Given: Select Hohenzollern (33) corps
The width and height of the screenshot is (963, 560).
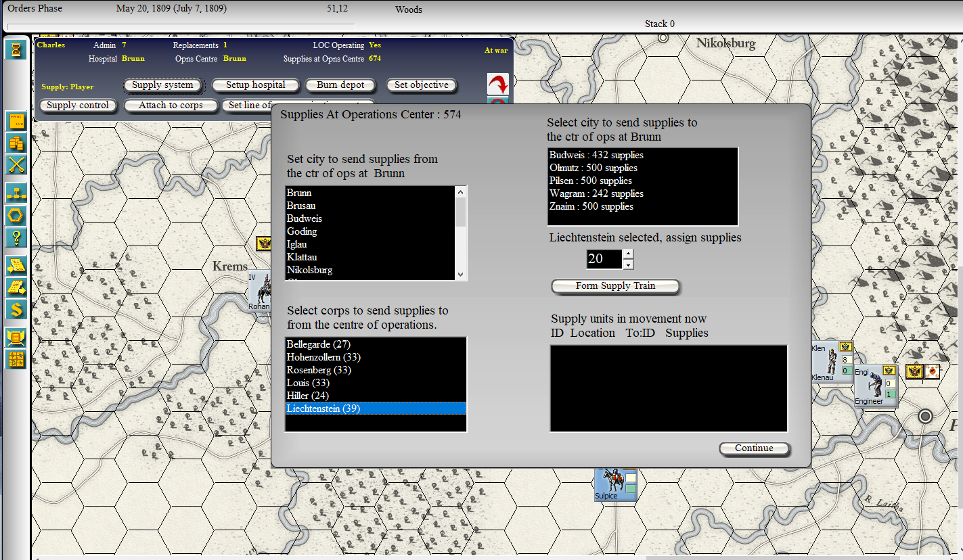Looking at the screenshot, I should click(376, 357).
